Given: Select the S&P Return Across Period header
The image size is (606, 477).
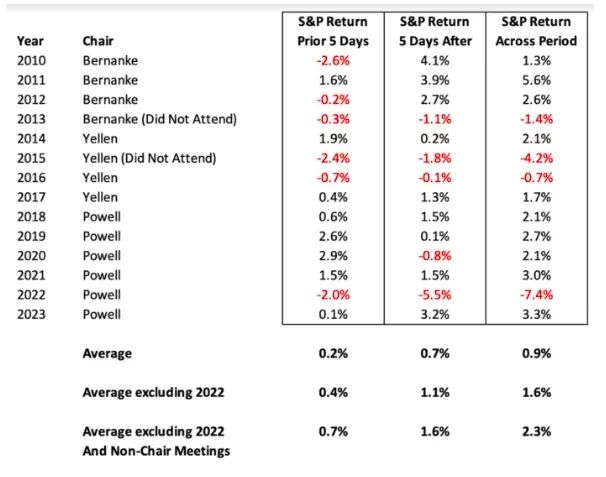Looking at the screenshot, I should pos(536,31).
